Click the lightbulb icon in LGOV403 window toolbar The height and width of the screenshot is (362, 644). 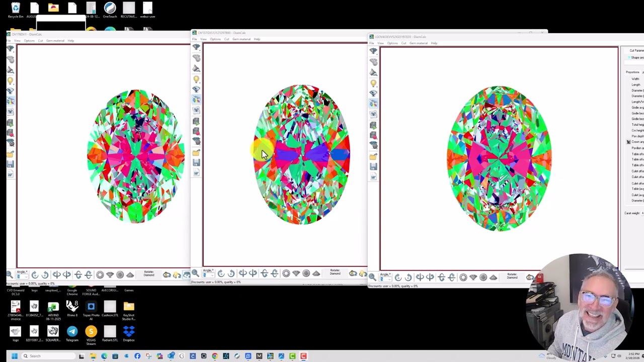point(373,83)
